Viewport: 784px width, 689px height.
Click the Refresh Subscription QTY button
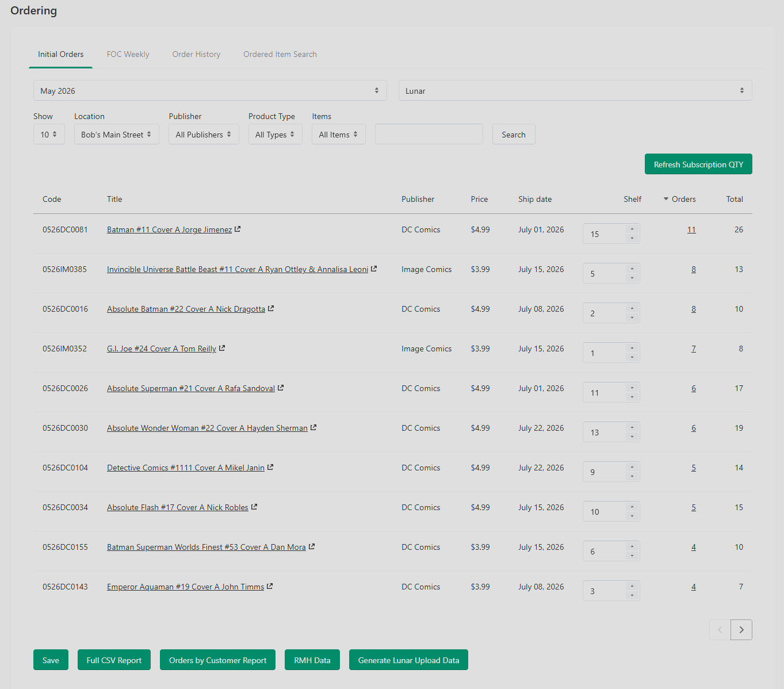point(698,164)
